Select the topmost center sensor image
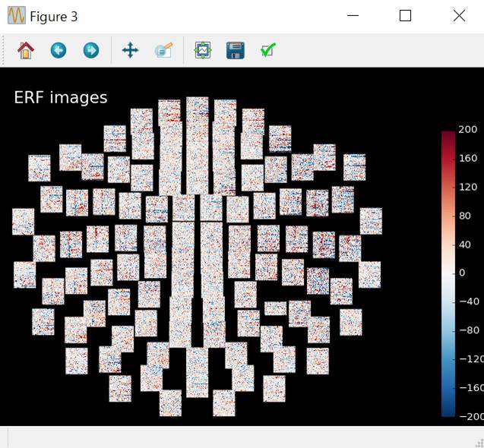Image resolution: width=484 pixels, height=448 pixels. point(198,109)
